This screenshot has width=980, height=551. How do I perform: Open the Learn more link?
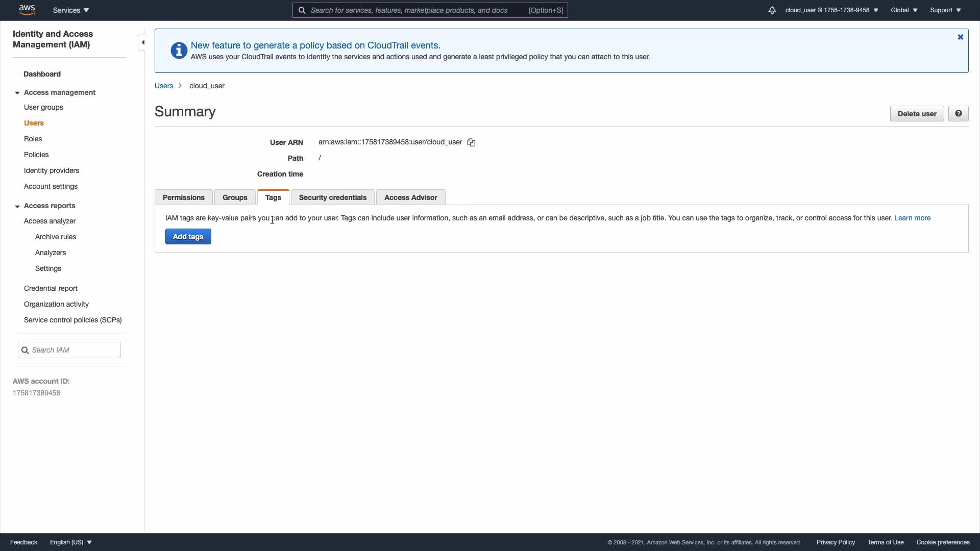912,218
